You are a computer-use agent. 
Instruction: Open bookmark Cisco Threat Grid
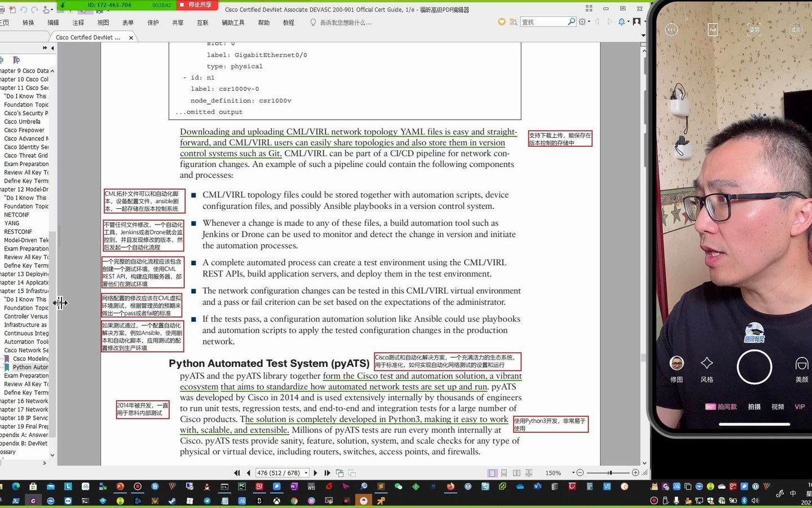click(26, 156)
